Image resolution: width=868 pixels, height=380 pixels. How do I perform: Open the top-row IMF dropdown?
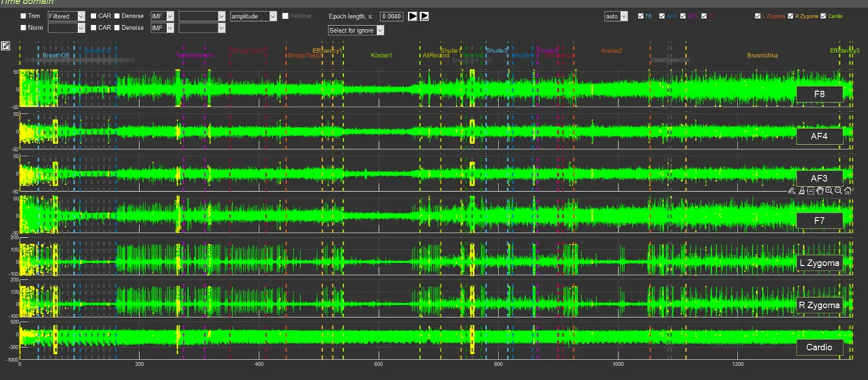point(162,16)
